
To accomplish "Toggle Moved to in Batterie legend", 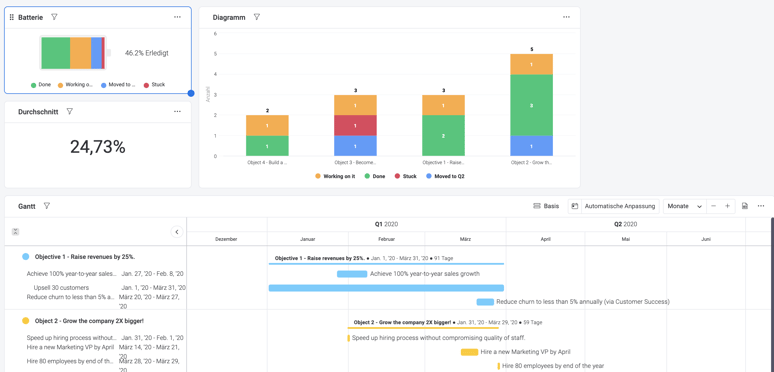I will (117, 85).
